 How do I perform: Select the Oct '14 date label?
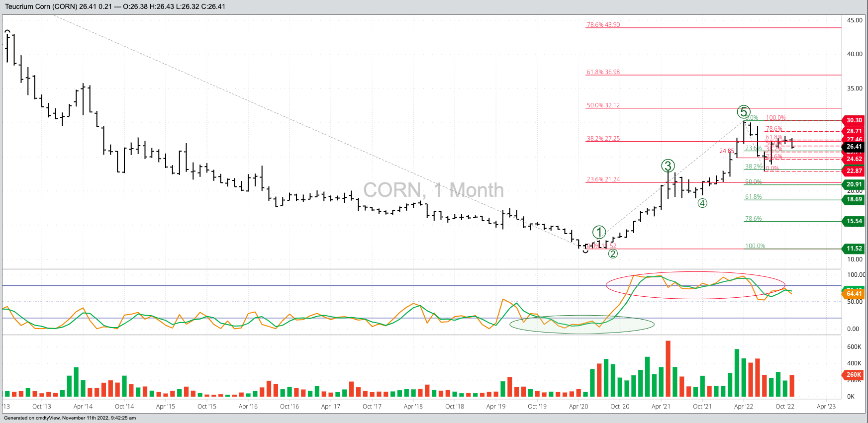click(124, 407)
